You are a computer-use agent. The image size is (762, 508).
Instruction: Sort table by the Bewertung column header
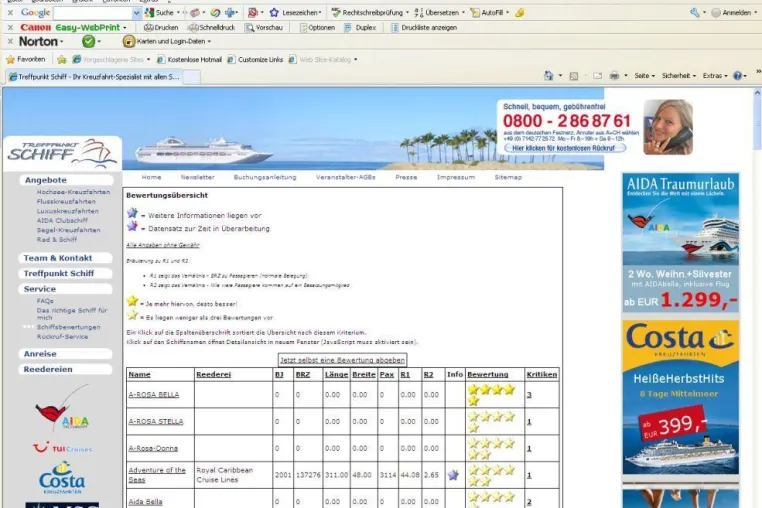487,374
